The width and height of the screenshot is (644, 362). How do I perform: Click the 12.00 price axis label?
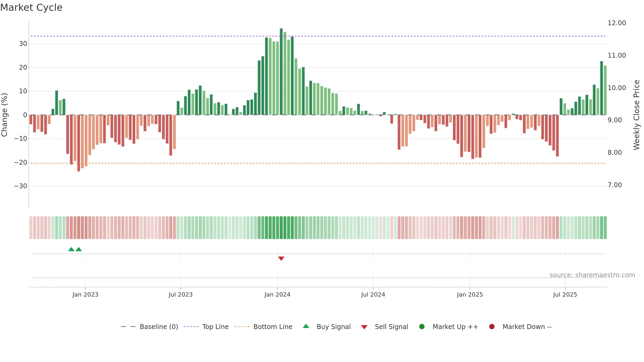pyautogui.click(x=617, y=23)
